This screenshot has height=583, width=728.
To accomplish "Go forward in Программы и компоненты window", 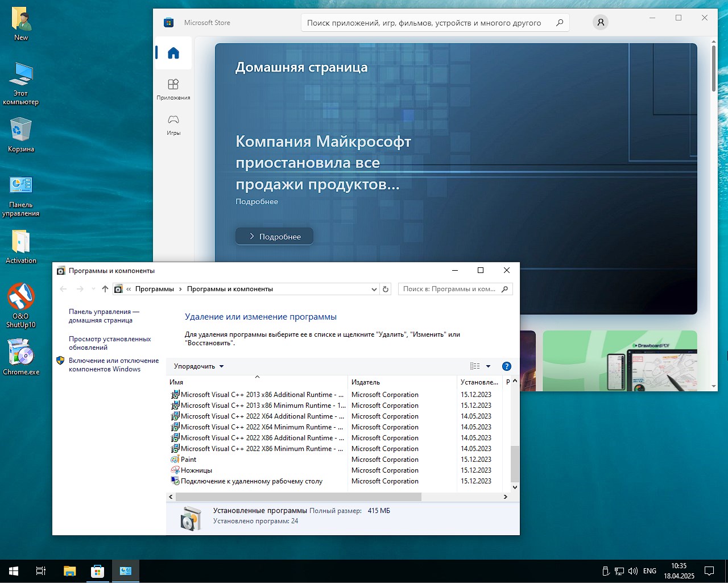I will (x=80, y=289).
